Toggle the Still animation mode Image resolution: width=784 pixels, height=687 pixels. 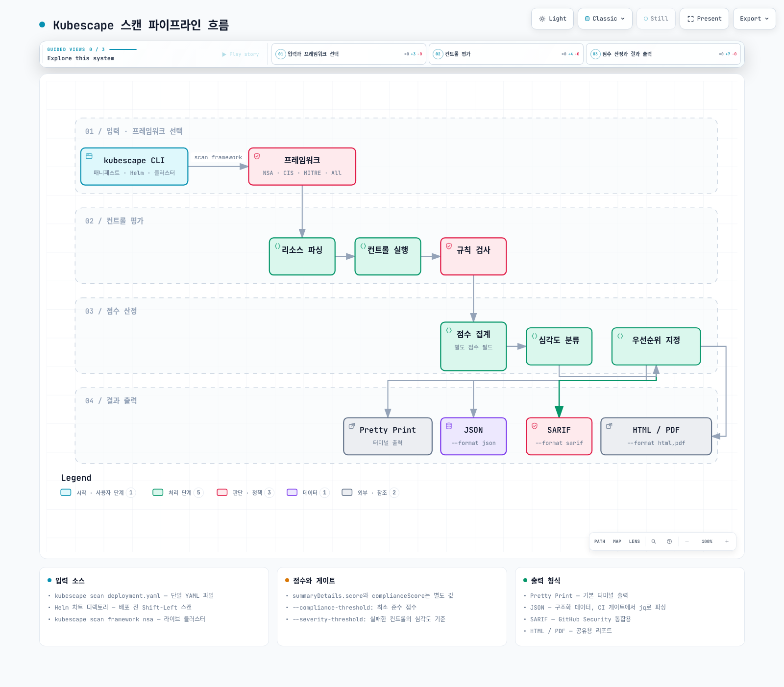(x=656, y=19)
